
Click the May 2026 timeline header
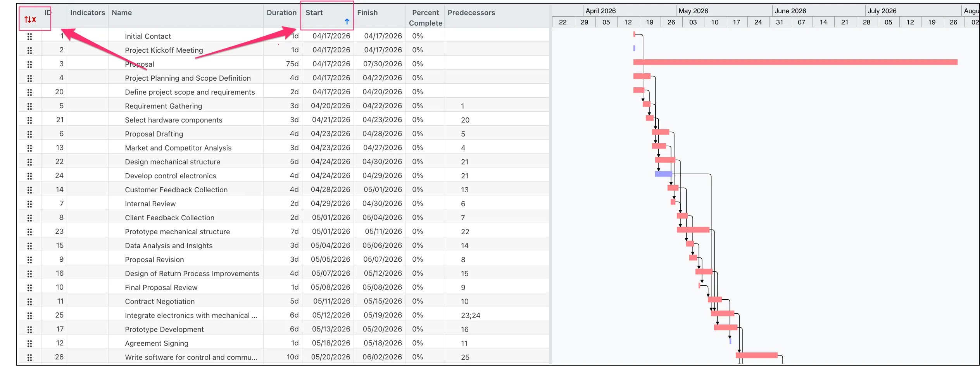coord(693,11)
